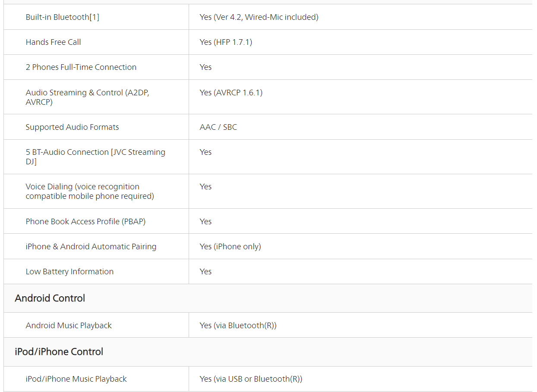Click the "Yes (AVRCP 1.6.1)" value

coord(231,93)
